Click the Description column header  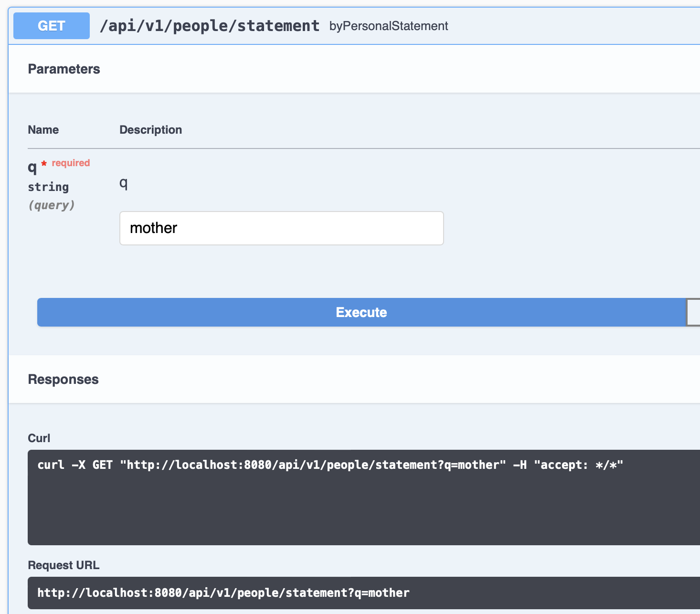click(x=150, y=130)
